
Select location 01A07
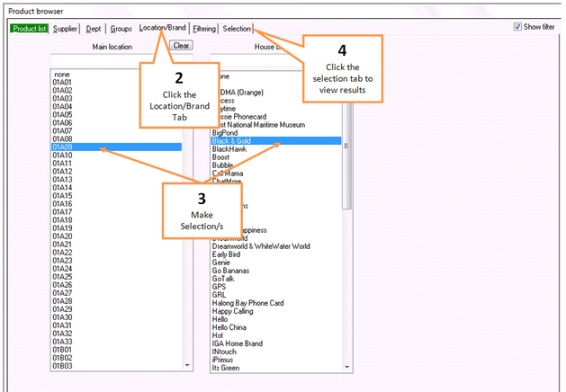coord(116,131)
